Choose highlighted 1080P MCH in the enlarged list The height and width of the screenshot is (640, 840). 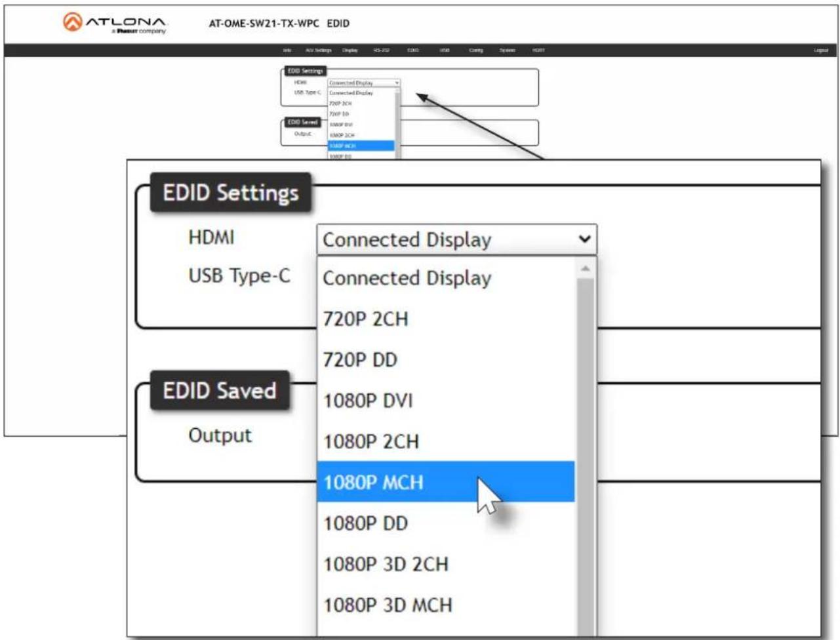pyautogui.click(x=446, y=482)
